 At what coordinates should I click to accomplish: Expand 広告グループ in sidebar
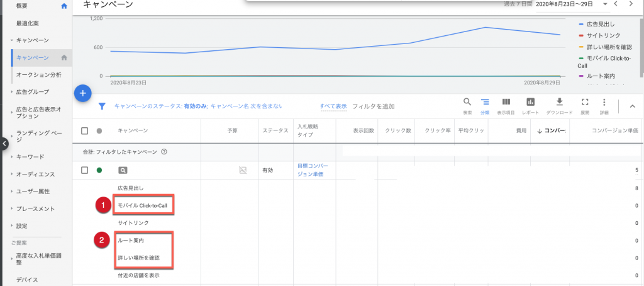pyautogui.click(x=13, y=92)
